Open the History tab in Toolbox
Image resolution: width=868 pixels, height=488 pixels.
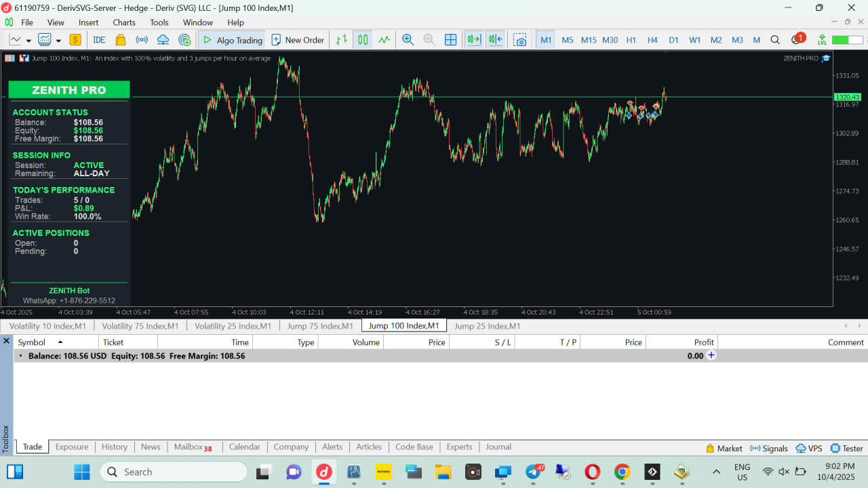pyautogui.click(x=114, y=447)
